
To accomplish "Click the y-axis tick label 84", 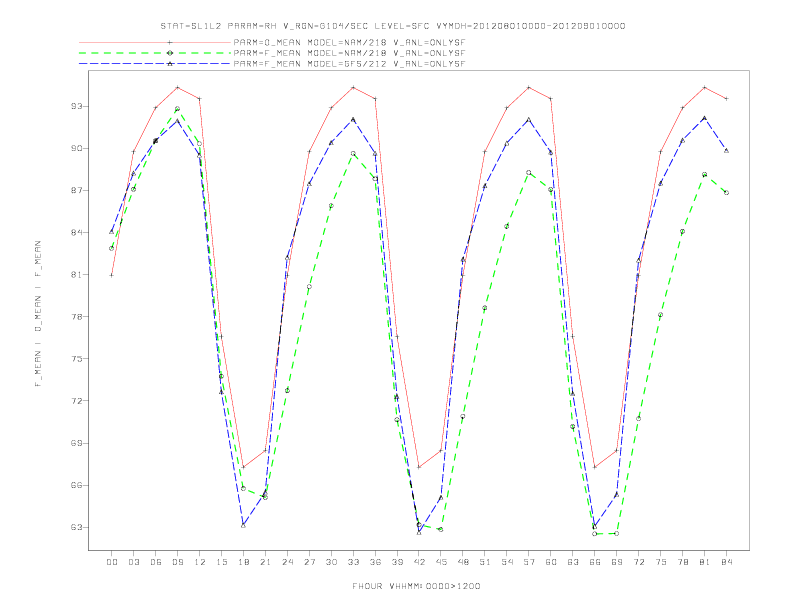I will [77, 232].
